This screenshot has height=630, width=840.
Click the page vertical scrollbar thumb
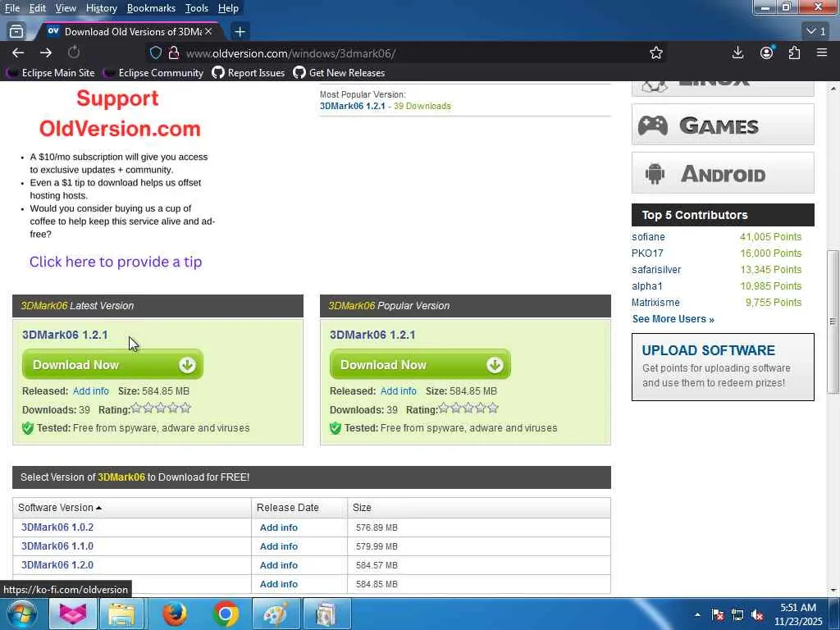(833, 322)
